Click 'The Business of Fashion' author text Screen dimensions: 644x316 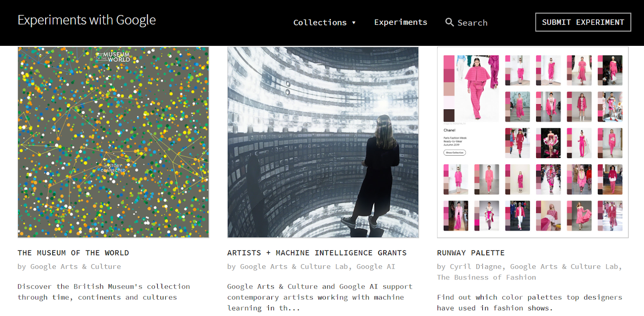coord(487,277)
